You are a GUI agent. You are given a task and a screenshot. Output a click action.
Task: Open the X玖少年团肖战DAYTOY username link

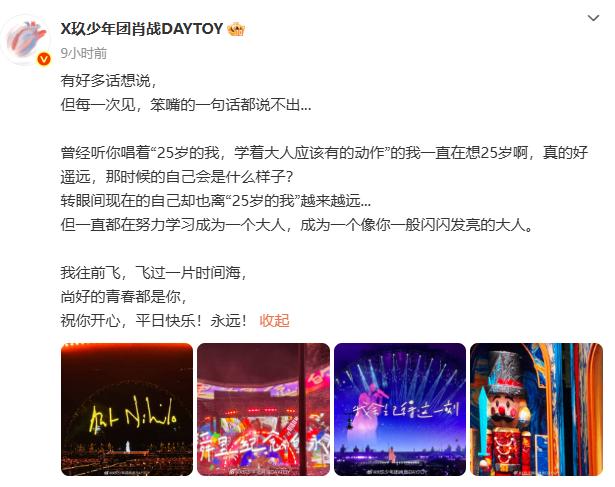[x=142, y=29]
